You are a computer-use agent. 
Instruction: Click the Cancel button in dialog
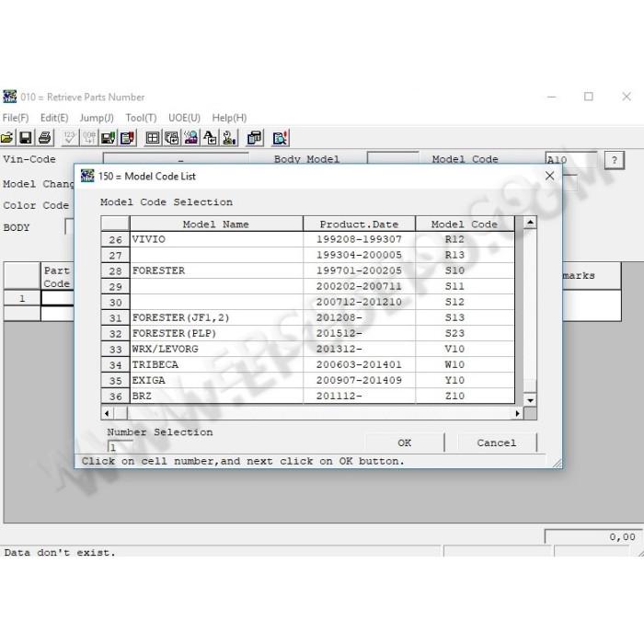tap(497, 443)
